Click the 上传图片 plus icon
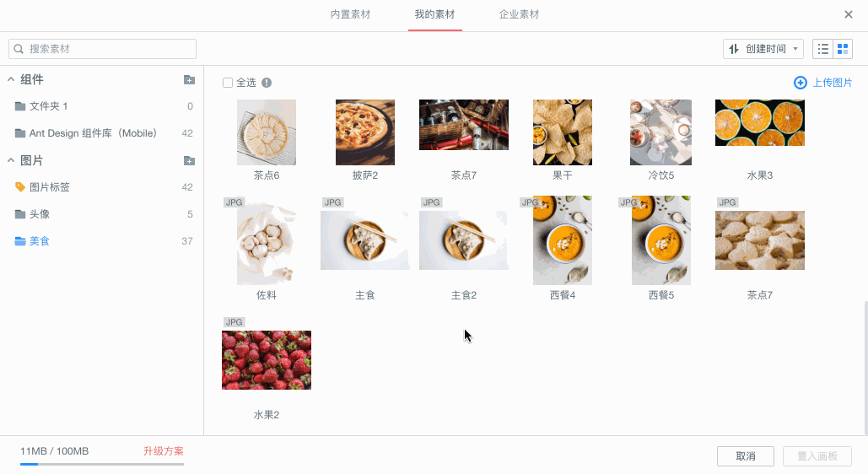This screenshot has height=474, width=868. coord(800,83)
